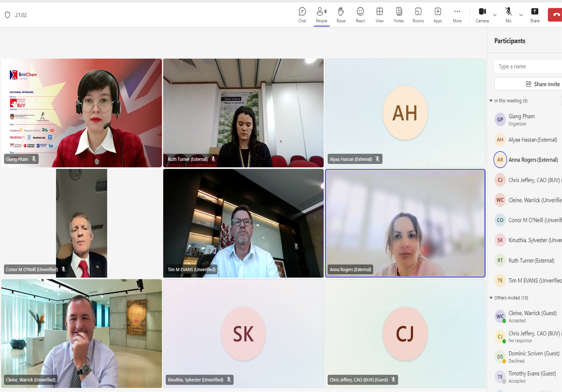Click Giang Pham's video tile
The height and width of the screenshot is (392, 562).
pyautogui.click(x=82, y=113)
